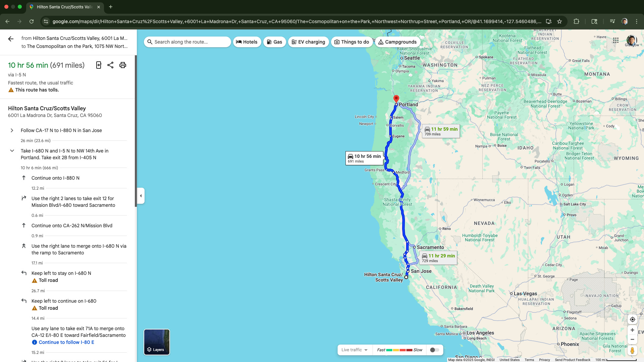Open the Google apps grid

pos(616,41)
